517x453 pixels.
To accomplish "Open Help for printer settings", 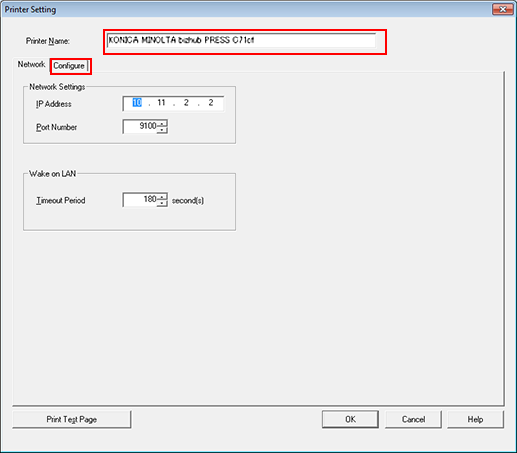I will (x=475, y=419).
